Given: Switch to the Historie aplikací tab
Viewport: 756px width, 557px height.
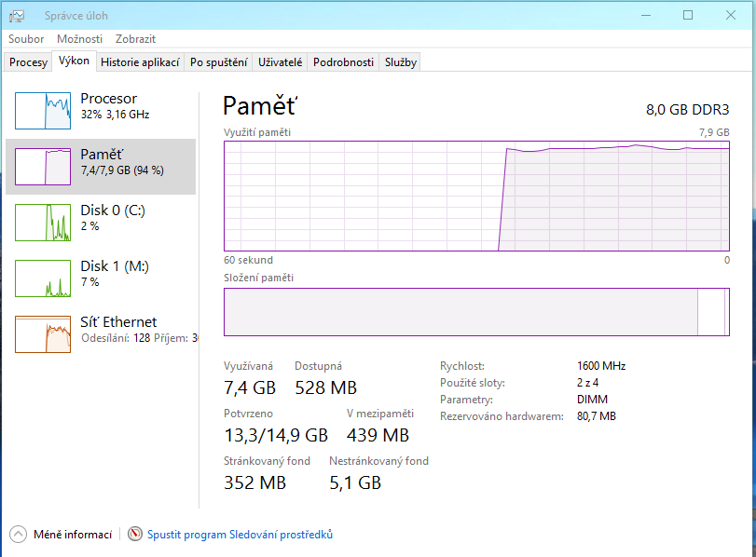Looking at the screenshot, I should (x=140, y=62).
